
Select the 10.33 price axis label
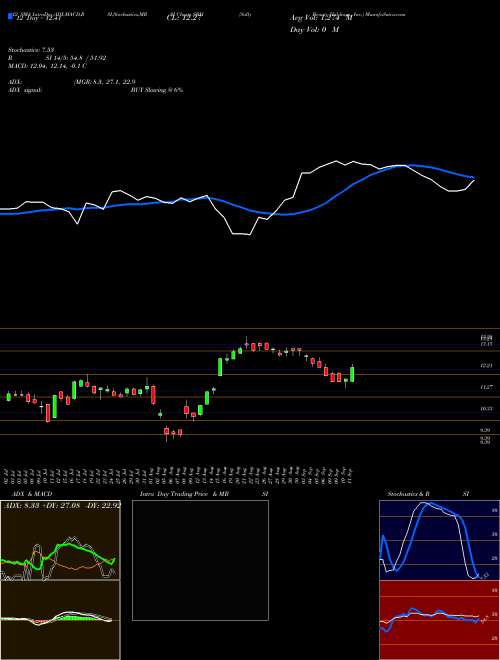[x=486, y=408]
